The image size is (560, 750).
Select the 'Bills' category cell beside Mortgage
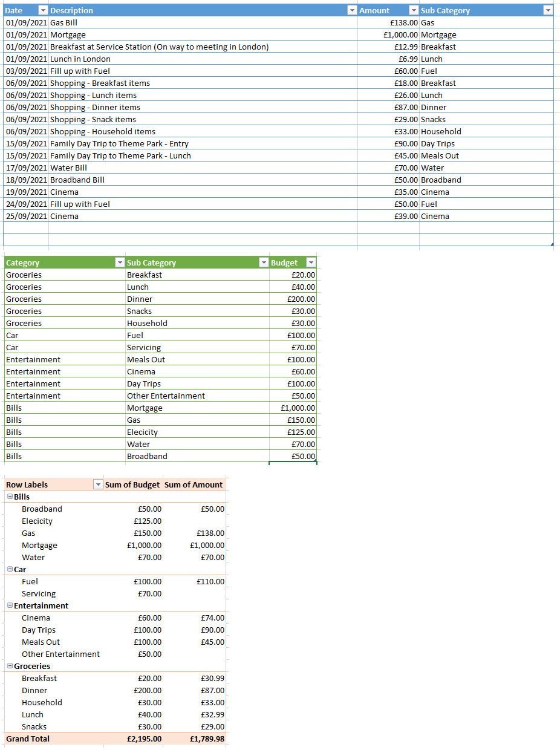pos(64,408)
